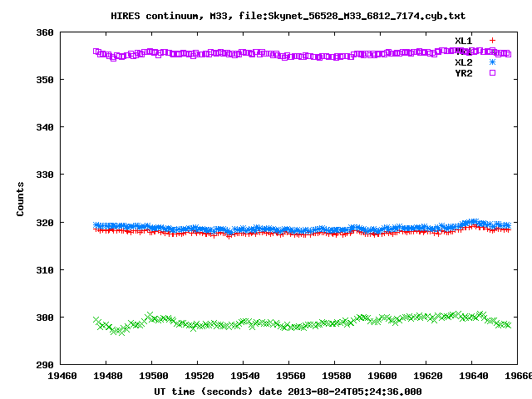532x399 pixels.
Task: Click the y-axis tick label 320
Action: tap(45, 223)
